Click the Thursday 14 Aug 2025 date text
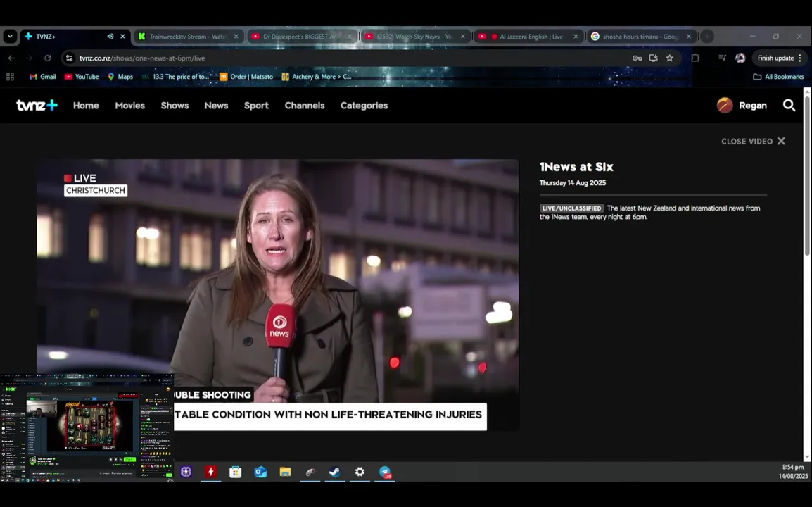The height and width of the screenshot is (507, 812). [x=573, y=182]
